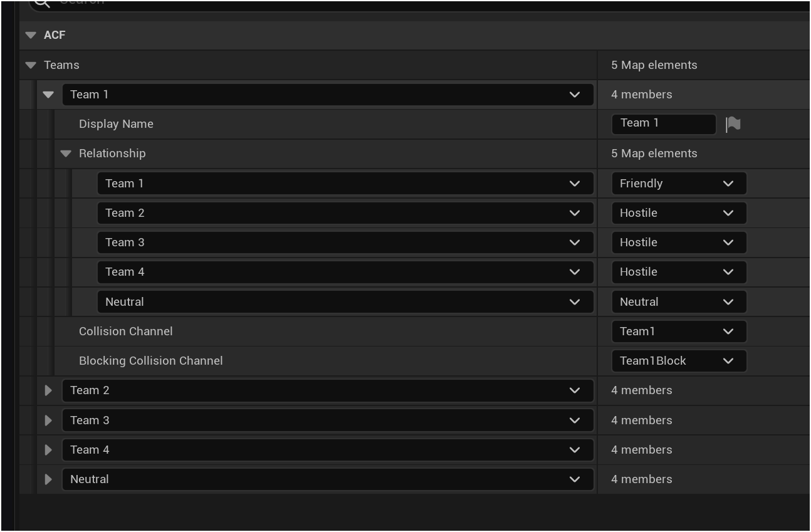Open Team 3 relationship key dropdown
This screenshot has width=811, height=532.
345,243
